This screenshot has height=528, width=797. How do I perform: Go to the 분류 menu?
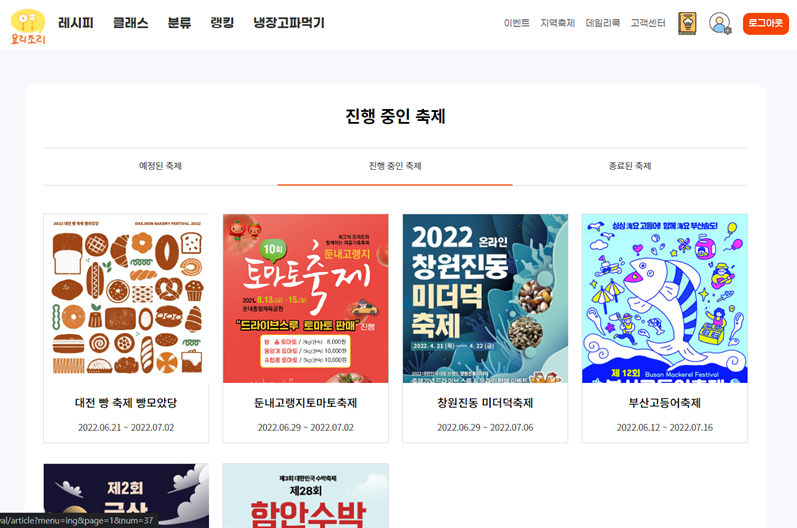point(179,23)
